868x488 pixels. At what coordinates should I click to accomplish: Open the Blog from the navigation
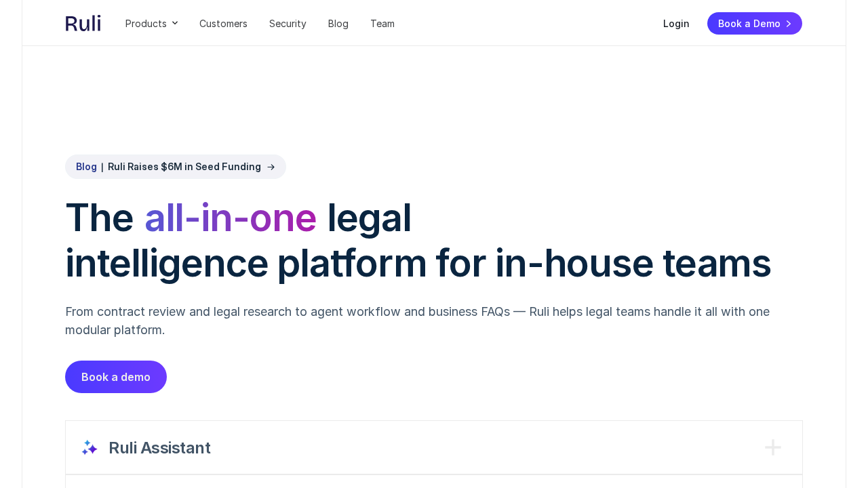pyautogui.click(x=338, y=22)
